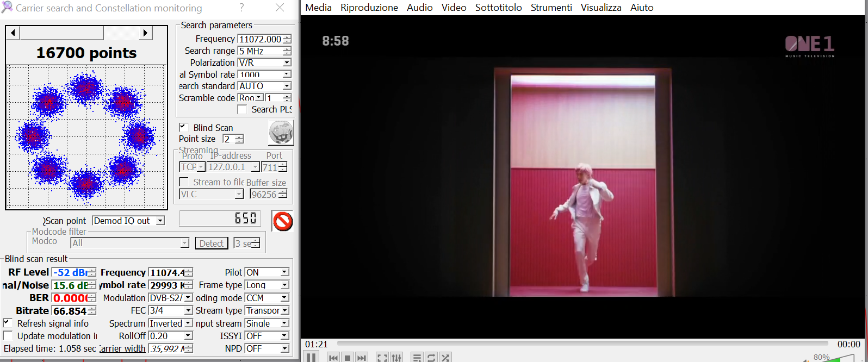Enable the Update modulation info checkbox

[x=8, y=335]
